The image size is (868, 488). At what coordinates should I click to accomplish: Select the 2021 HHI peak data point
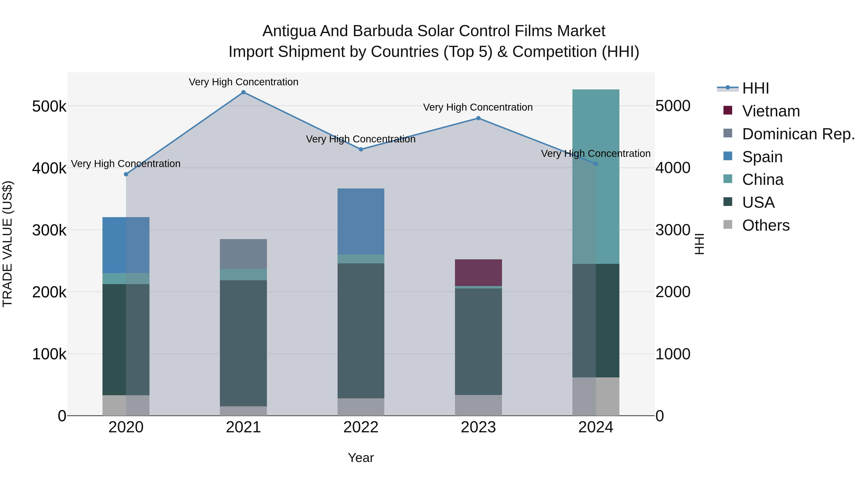(x=243, y=92)
